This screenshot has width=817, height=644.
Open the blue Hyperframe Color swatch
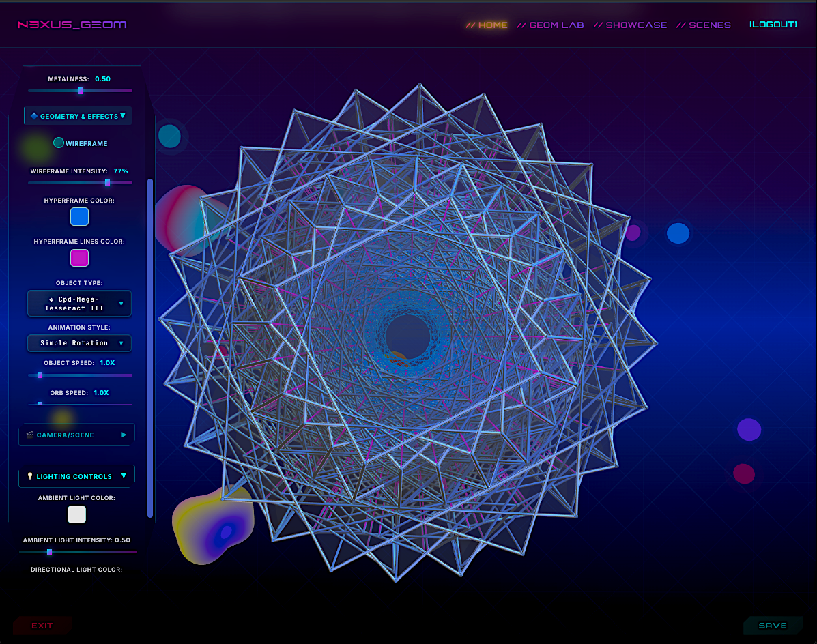(x=79, y=217)
